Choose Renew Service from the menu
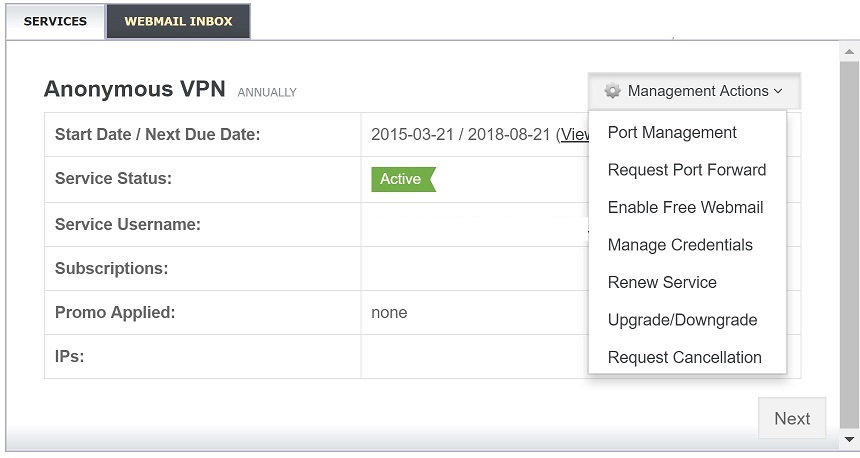The width and height of the screenshot is (860, 458). 662,282
